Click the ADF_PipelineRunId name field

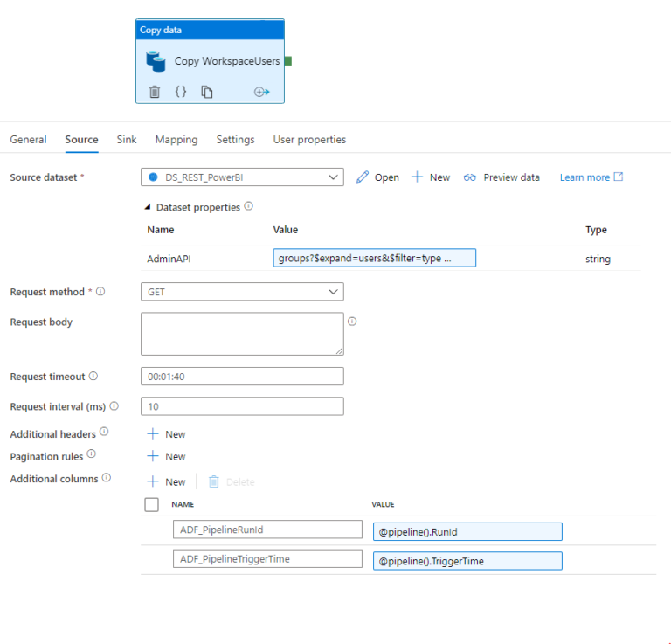coord(267,530)
